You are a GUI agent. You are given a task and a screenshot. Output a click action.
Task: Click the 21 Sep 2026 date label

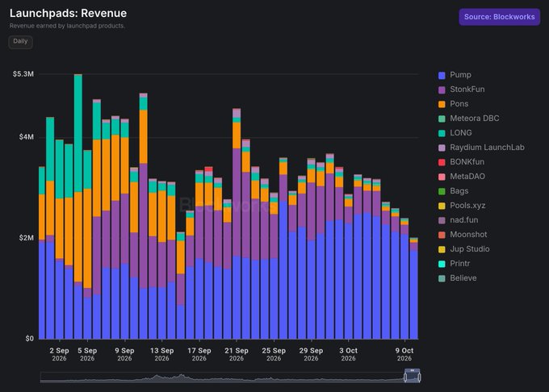point(237,354)
